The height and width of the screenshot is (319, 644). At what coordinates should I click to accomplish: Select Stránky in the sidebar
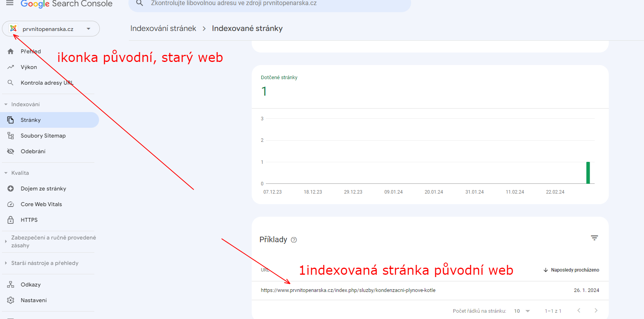click(50, 120)
